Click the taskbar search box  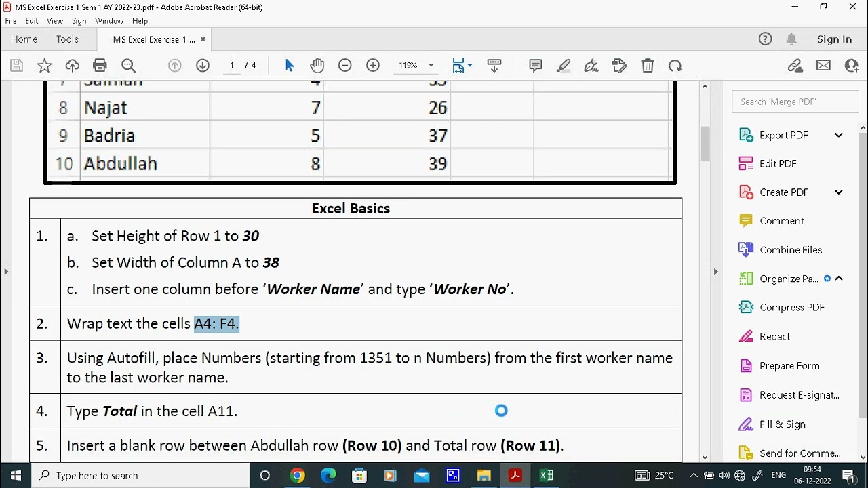[140, 475]
